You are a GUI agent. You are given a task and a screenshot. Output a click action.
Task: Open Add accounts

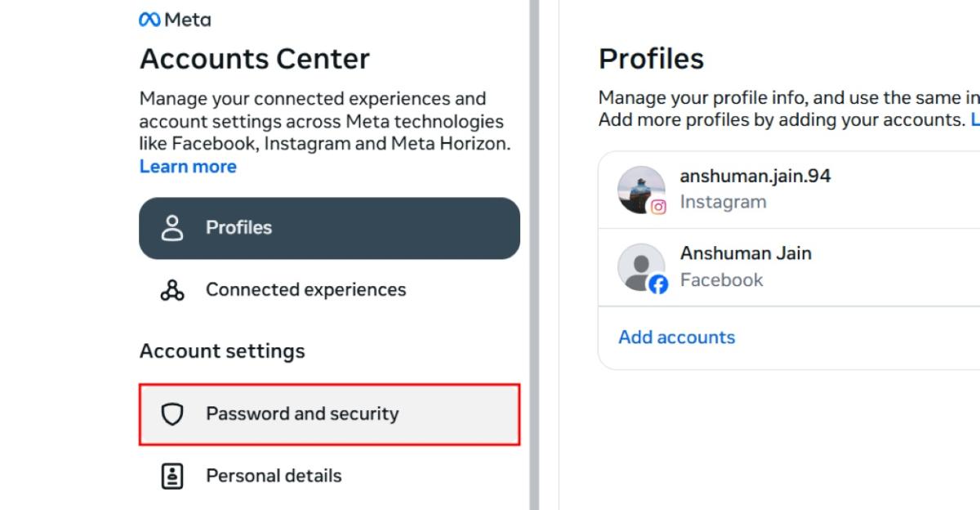tap(676, 337)
